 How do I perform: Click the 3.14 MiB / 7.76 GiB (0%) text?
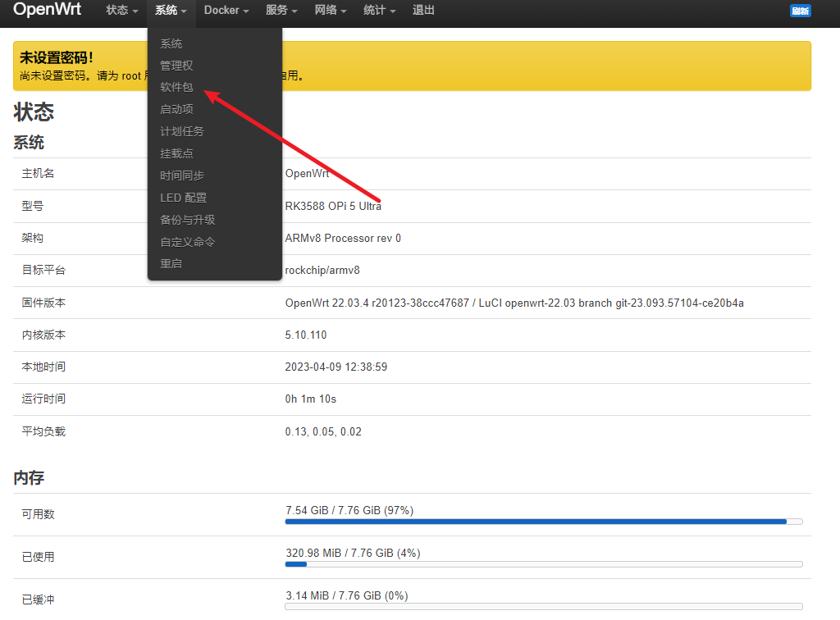point(347,596)
